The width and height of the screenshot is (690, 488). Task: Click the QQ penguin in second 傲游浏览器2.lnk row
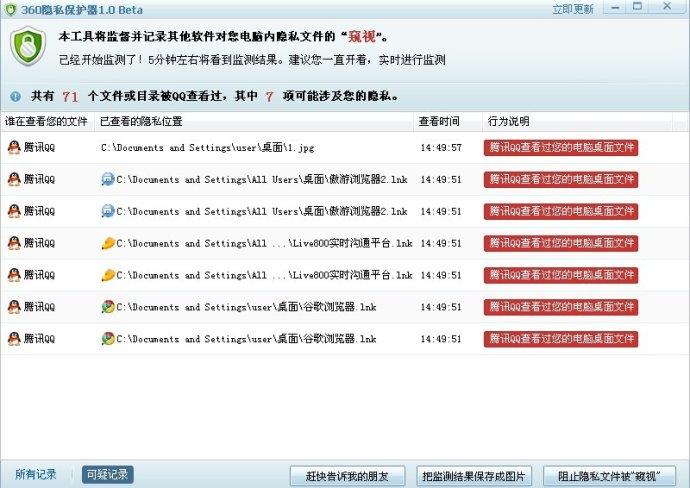(x=14, y=211)
